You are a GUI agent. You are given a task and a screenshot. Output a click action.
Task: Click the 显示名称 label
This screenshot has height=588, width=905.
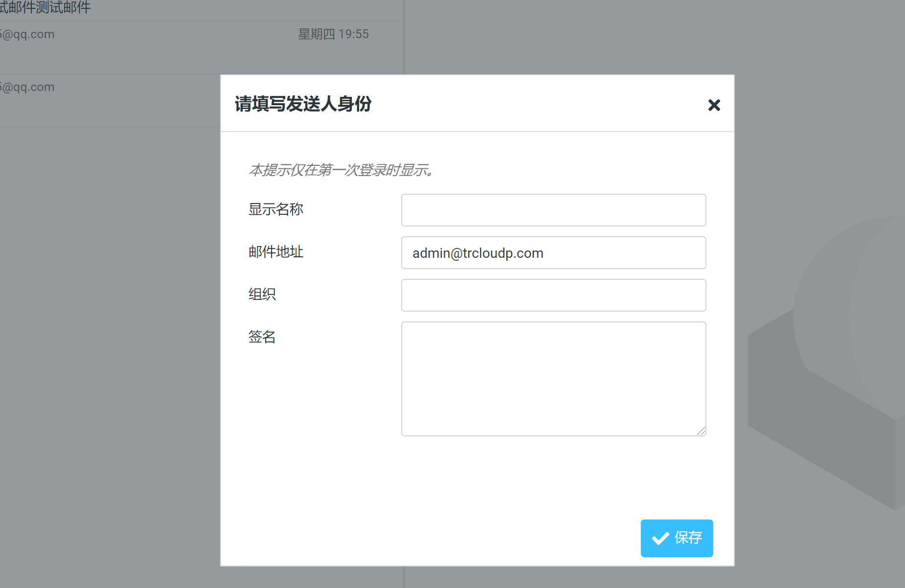(276, 209)
